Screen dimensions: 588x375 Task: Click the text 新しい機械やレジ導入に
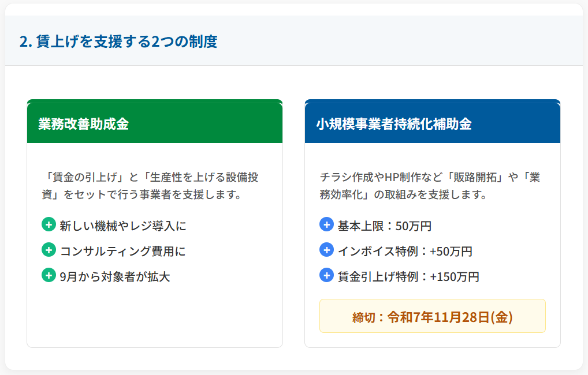click(x=123, y=226)
